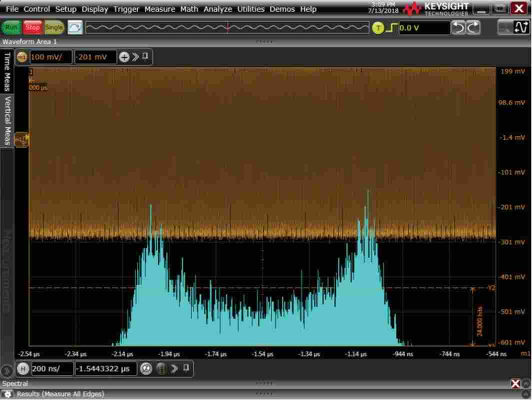532x400 pixels.
Task: Click the Single acquisition button
Action: 54,27
